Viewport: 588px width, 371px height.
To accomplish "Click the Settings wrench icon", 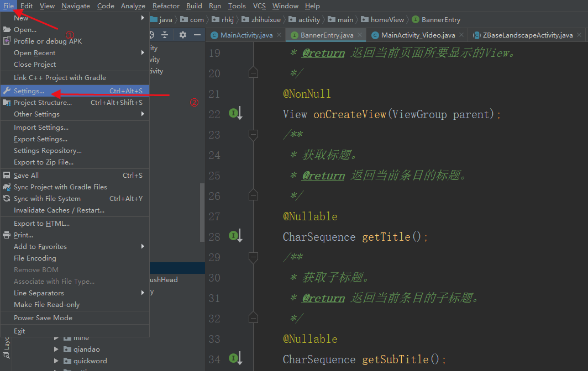I will [x=7, y=91].
